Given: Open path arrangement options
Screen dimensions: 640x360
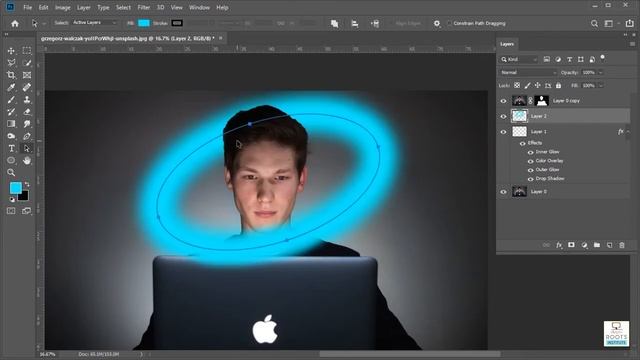Looking at the screenshot, I should 375,24.
